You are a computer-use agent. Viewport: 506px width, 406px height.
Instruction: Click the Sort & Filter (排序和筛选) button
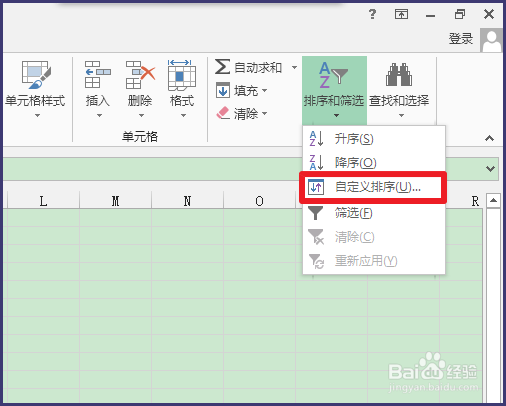[x=334, y=90]
